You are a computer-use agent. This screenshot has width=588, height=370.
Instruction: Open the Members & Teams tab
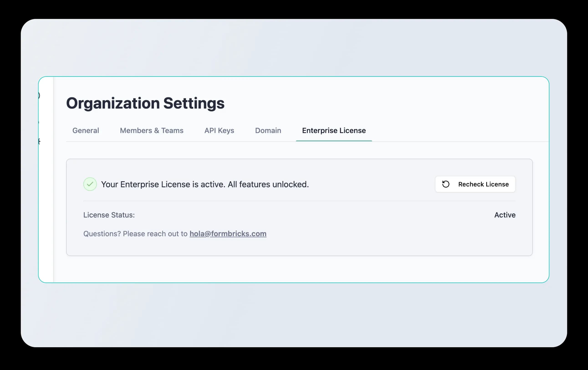pos(151,130)
